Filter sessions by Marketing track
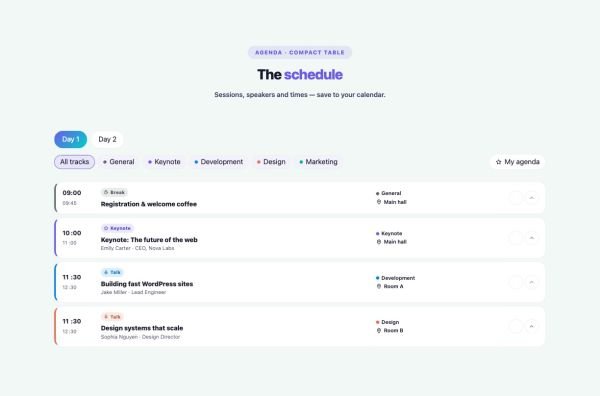Screen dimensions: 600x396 (x=318, y=162)
